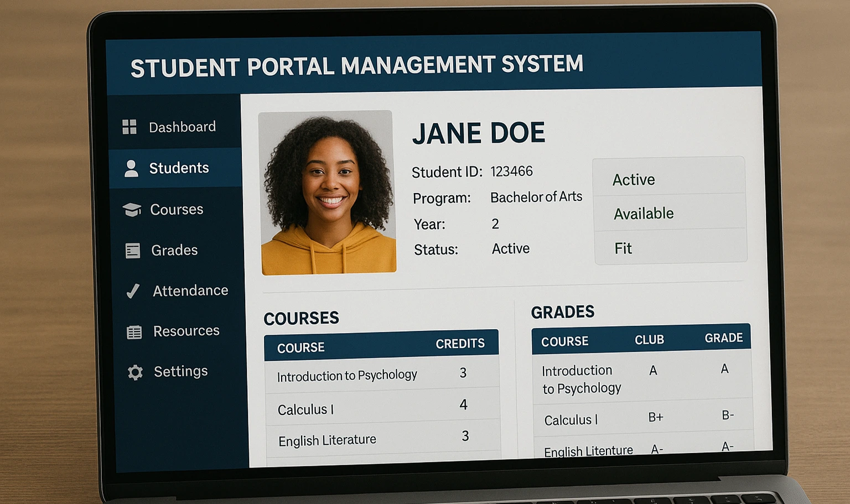
Task: Click the Fit status label
Action: [x=623, y=248]
